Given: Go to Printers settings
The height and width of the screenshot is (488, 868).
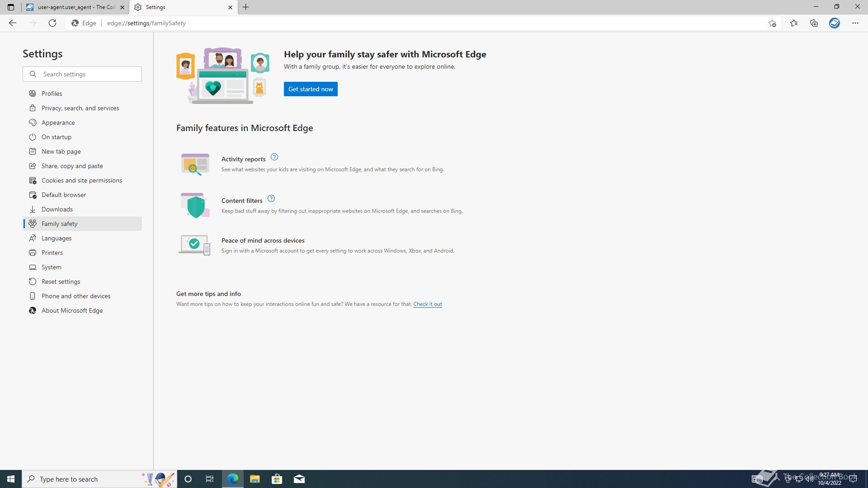Looking at the screenshot, I should [82, 253].
